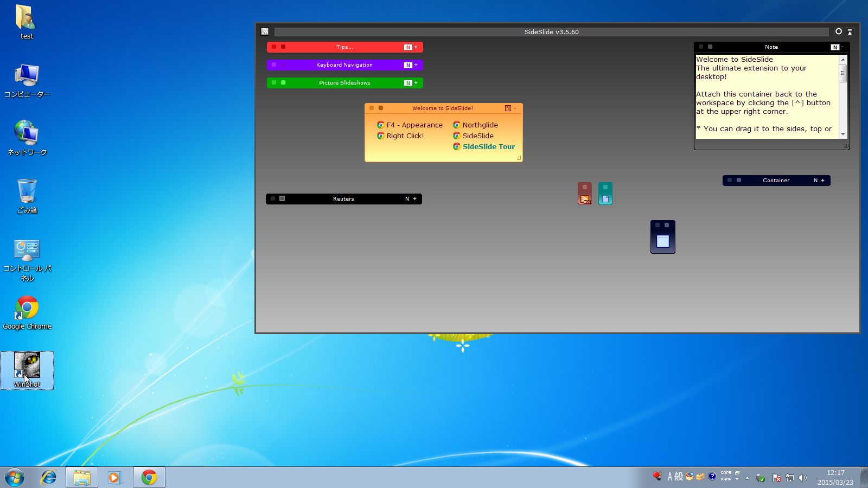Show hidden tray icons arrow

click(747, 478)
